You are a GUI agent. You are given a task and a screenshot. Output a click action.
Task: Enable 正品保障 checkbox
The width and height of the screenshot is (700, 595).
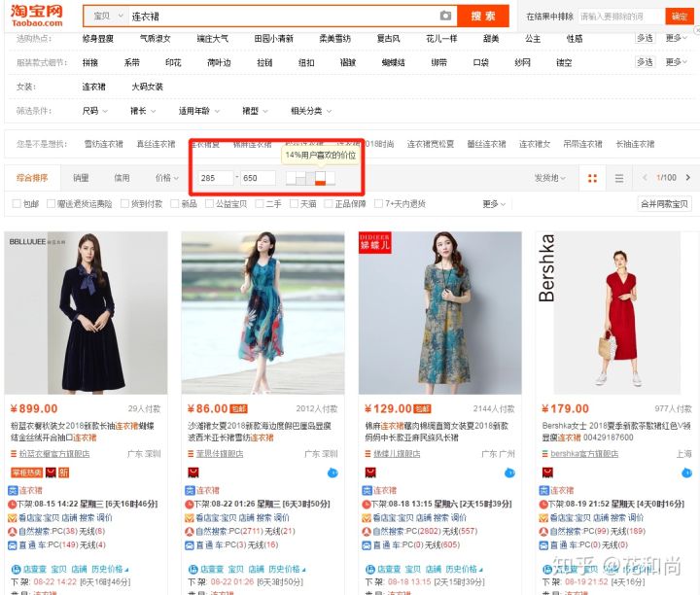pos(329,204)
